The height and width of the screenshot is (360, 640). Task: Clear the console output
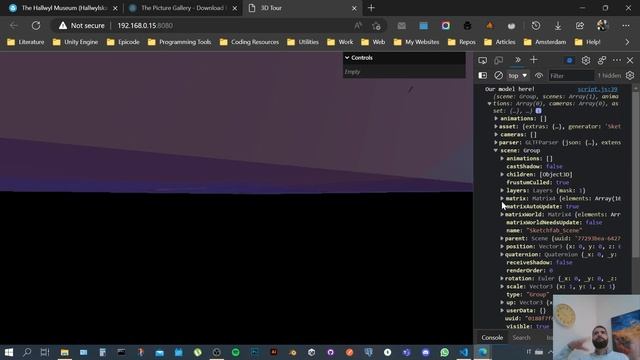(x=498, y=76)
